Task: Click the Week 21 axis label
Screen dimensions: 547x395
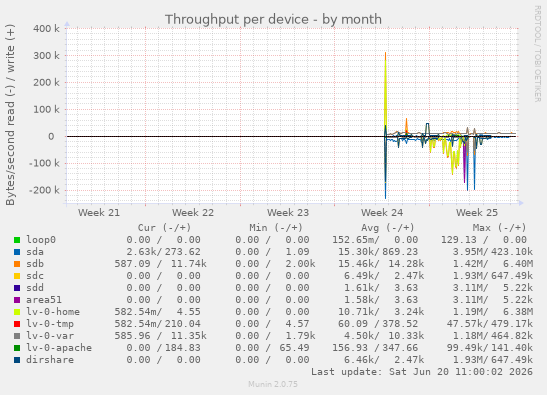Action: point(99,213)
